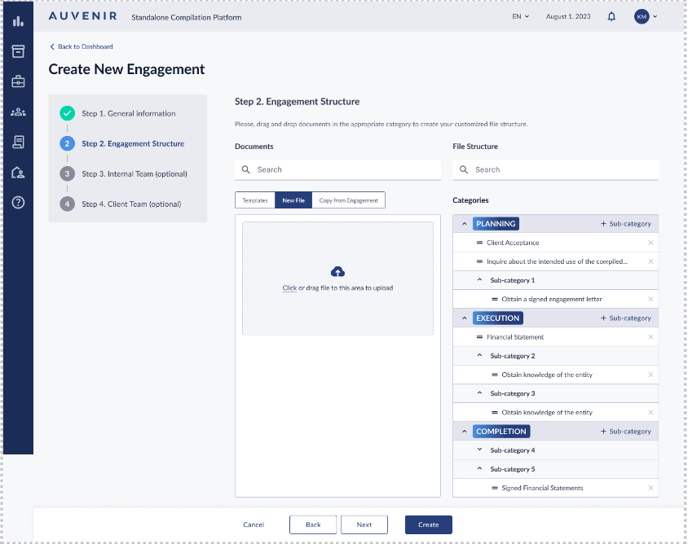
Task: Open the notifications bell
Action: point(611,17)
